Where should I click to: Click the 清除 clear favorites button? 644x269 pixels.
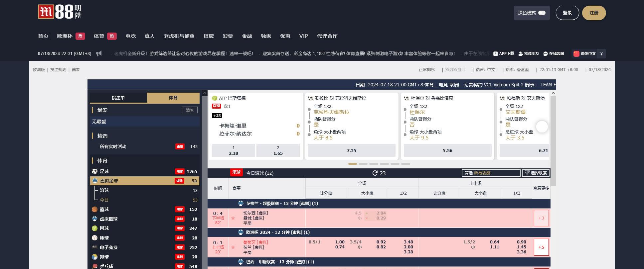point(190,110)
